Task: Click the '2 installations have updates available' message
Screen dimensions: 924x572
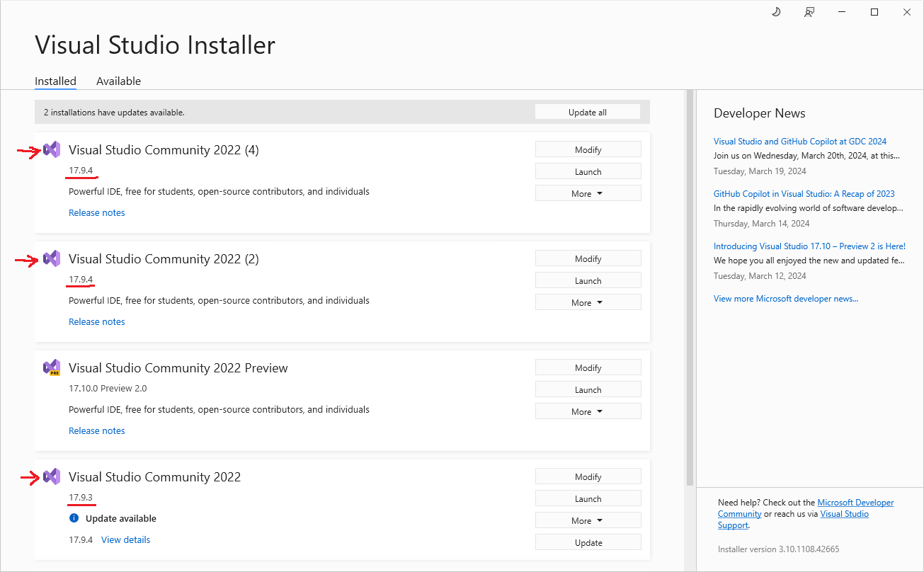Action: pyautogui.click(x=114, y=112)
